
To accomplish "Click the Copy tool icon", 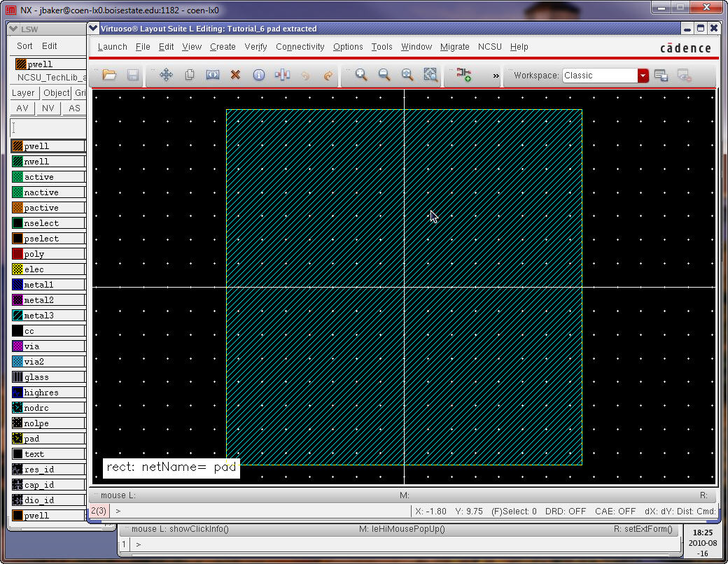I will click(x=189, y=75).
